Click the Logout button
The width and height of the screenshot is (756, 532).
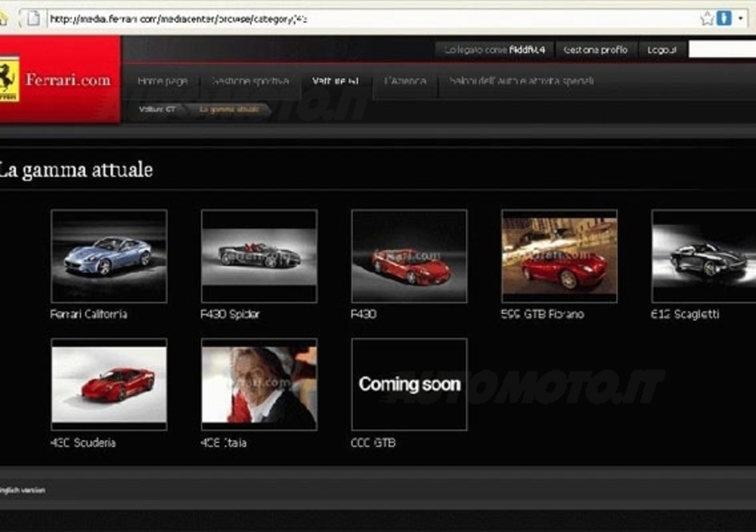[661, 50]
